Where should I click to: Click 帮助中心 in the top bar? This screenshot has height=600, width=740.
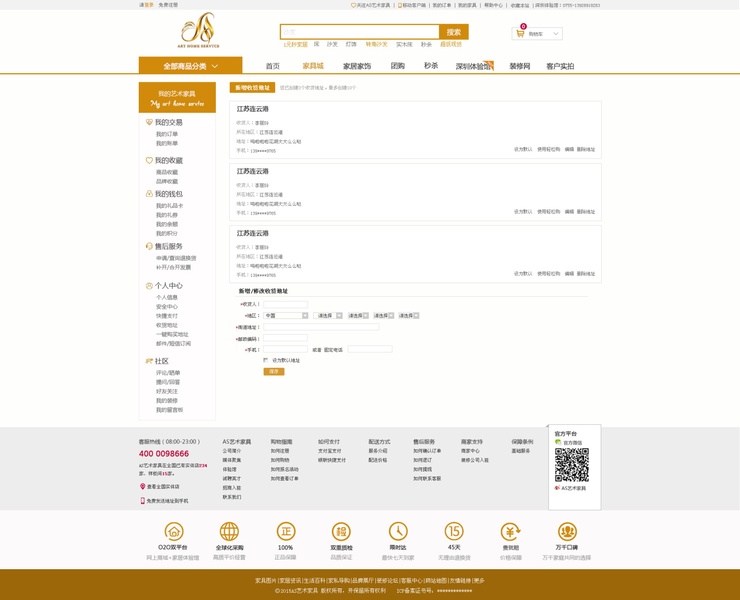point(493,5)
